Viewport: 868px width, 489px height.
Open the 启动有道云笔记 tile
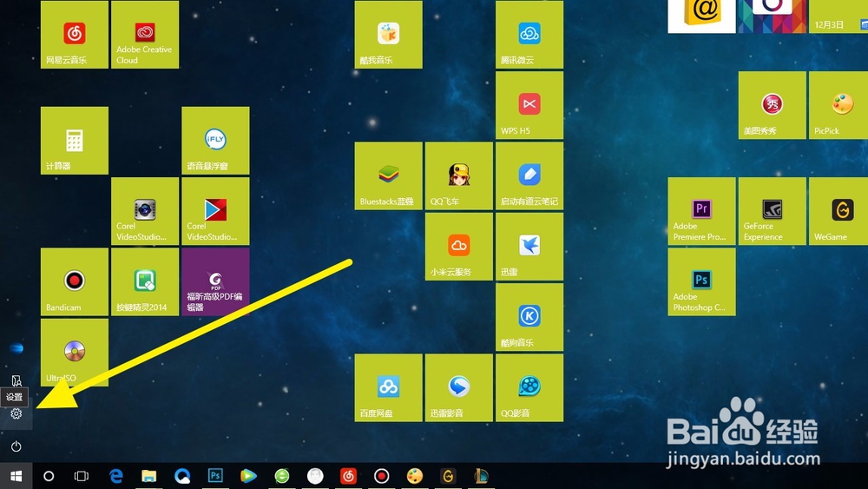point(529,175)
